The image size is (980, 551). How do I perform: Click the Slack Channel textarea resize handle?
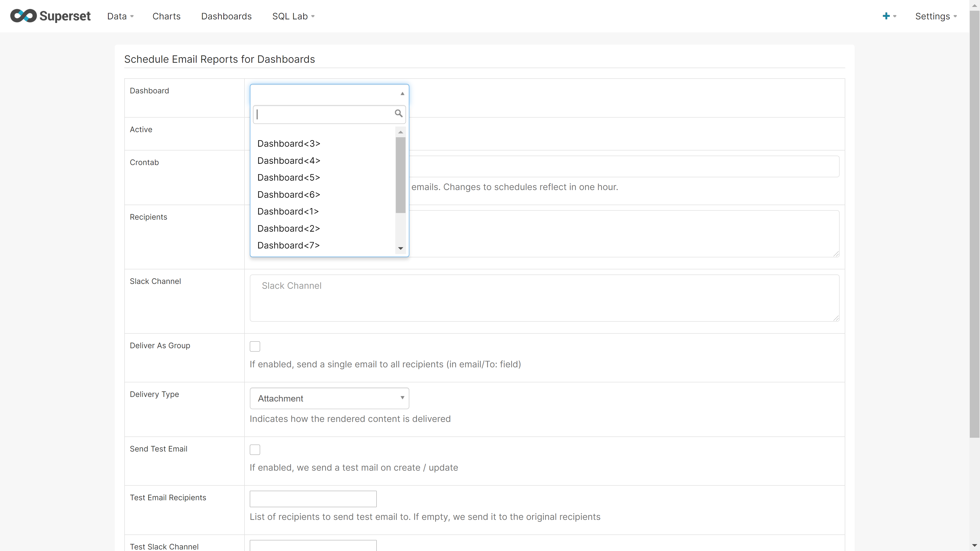tap(836, 318)
